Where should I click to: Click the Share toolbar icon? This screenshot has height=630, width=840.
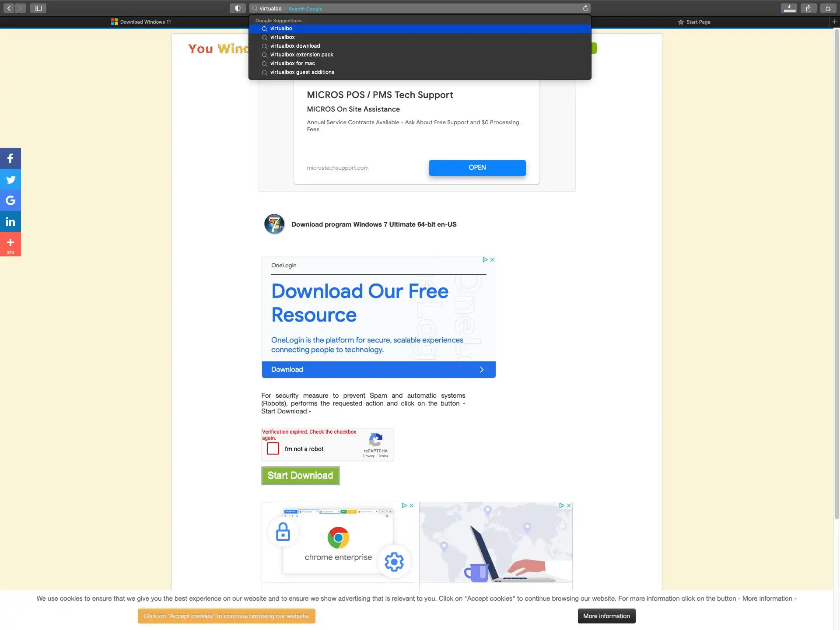pyautogui.click(x=808, y=8)
